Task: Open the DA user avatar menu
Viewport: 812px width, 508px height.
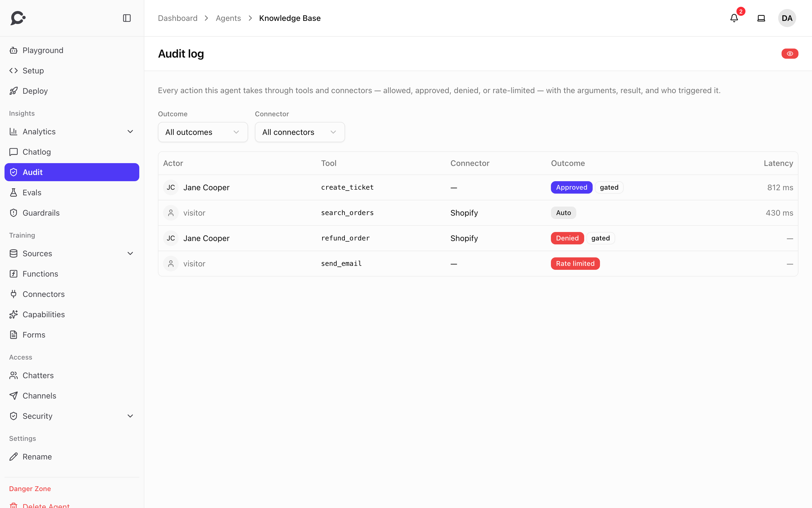Action: (x=787, y=18)
